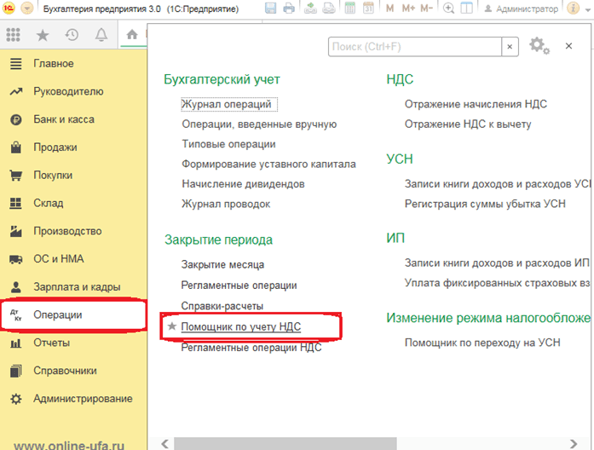594x450 pixels.
Task: Open Справки-расчеты
Action: pos(222,306)
